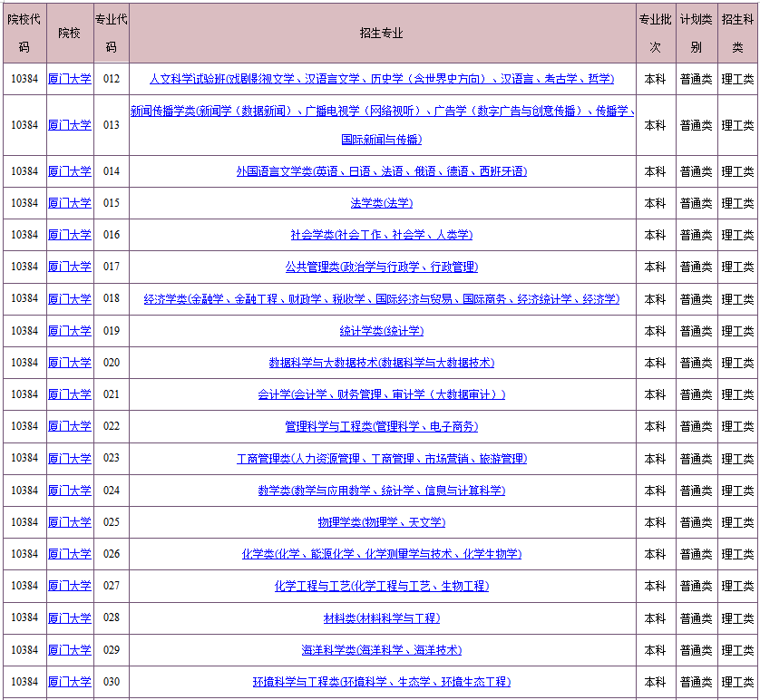The height and width of the screenshot is (700, 760).
Task: Open the 材料类 major link
Action: coord(382,618)
